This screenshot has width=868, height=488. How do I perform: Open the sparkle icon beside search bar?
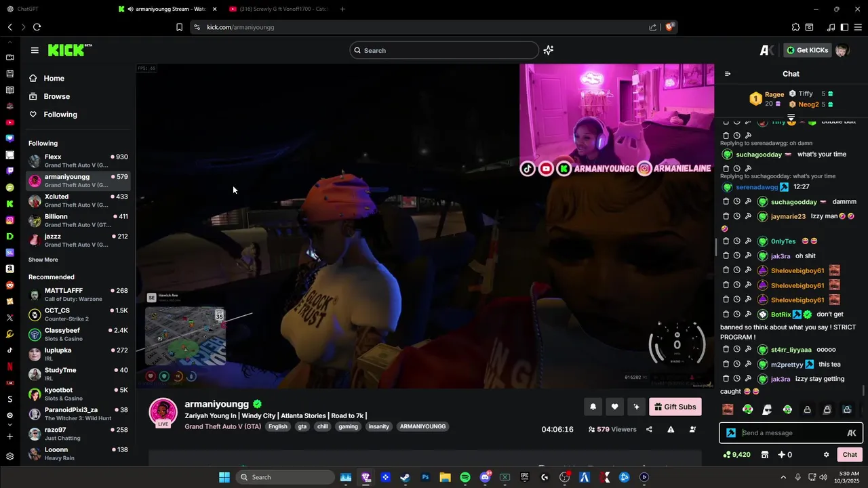click(x=549, y=50)
